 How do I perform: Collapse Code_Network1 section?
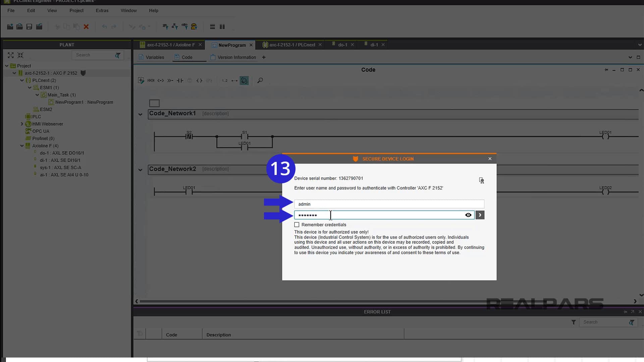tap(140, 114)
